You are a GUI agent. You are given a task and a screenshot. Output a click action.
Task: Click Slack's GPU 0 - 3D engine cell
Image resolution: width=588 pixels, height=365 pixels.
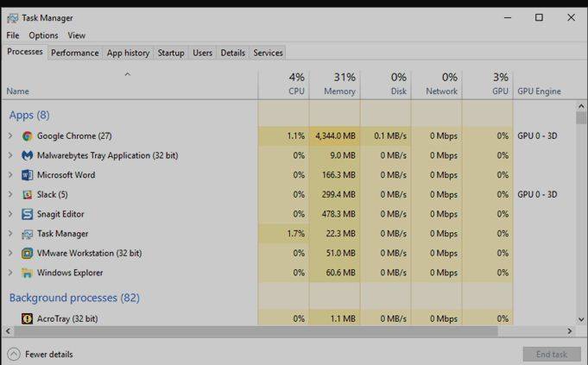(537, 194)
